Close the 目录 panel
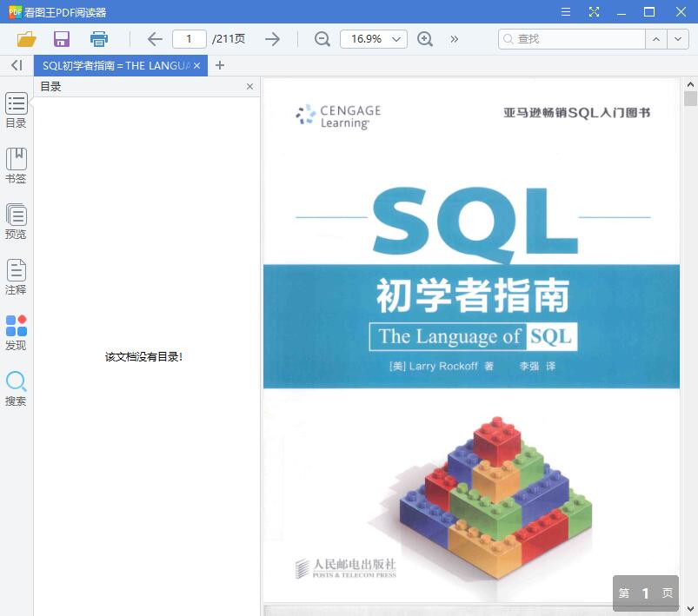Viewport: 698px width, 616px height. click(249, 86)
